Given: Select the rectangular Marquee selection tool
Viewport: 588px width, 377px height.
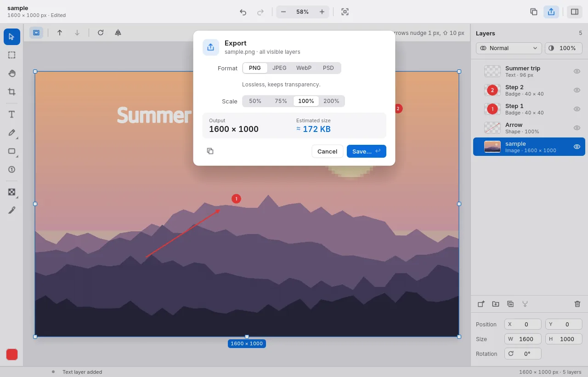Looking at the screenshot, I should tap(12, 55).
